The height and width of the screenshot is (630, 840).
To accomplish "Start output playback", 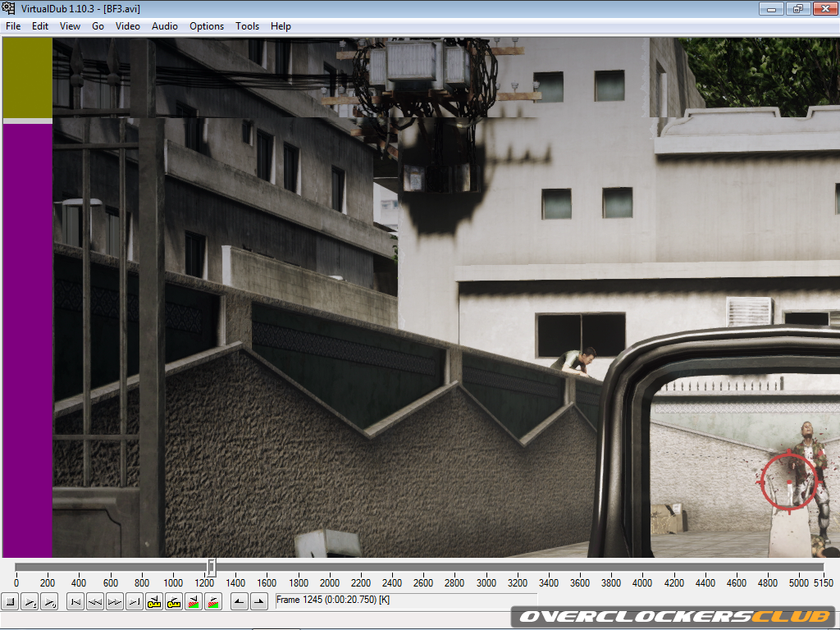I will pos(49,602).
